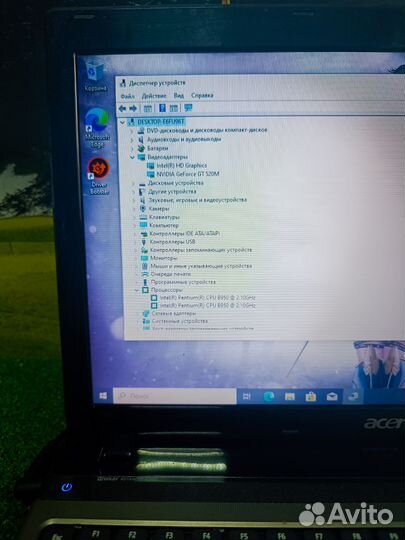Open Microsoft Store from the taskbar
This screenshot has width=405, height=540.
pyautogui.click(x=311, y=397)
